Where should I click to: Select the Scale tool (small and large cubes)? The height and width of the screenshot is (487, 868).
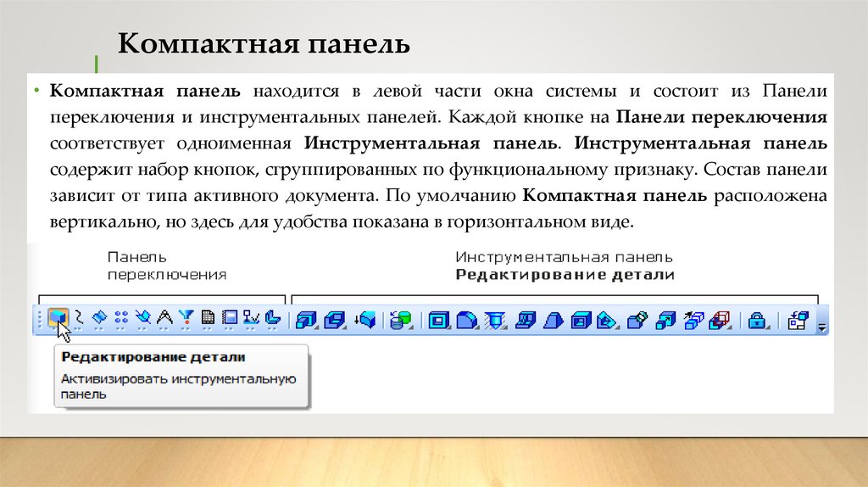pyautogui.click(x=665, y=320)
